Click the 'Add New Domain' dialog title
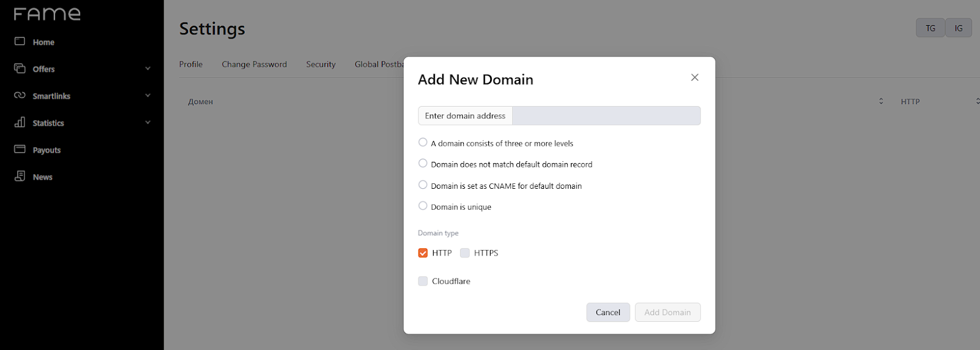980x350 pixels. [x=475, y=80]
